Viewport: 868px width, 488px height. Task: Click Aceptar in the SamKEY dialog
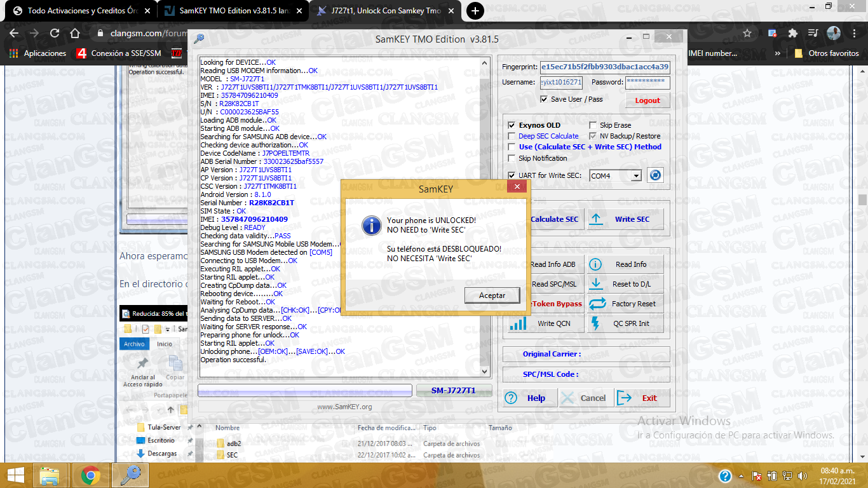pyautogui.click(x=492, y=295)
